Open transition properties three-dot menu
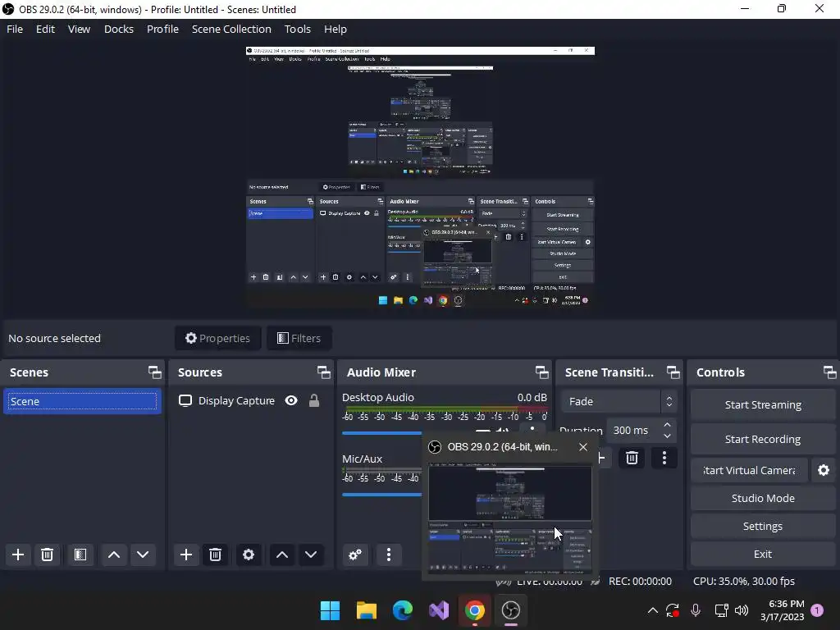The height and width of the screenshot is (630, 840). [664, 458]
